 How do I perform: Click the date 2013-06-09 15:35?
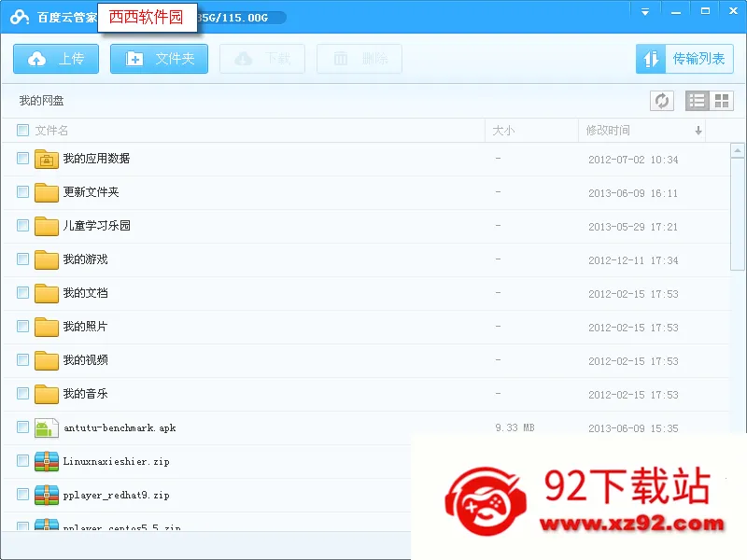pyautogui.click(x=633, y=428)
